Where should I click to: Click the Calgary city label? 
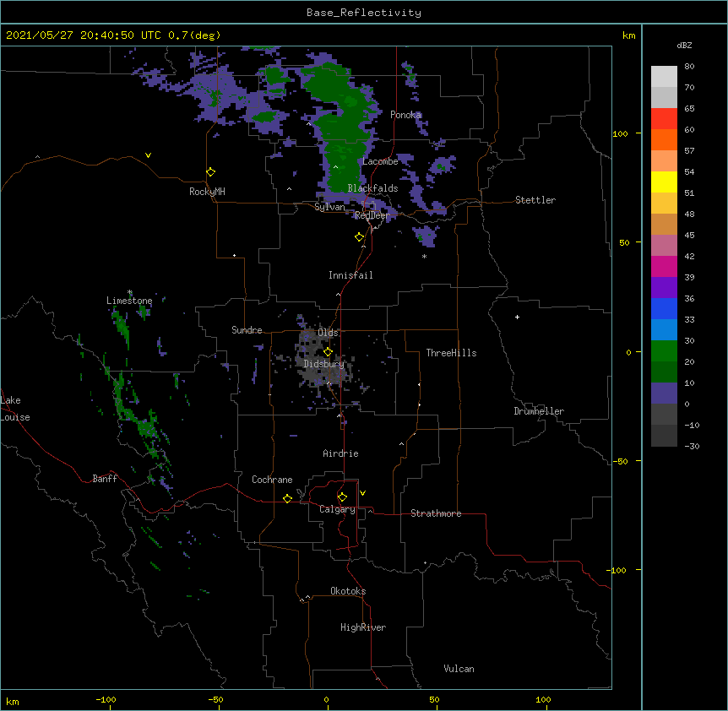point(337,509)
